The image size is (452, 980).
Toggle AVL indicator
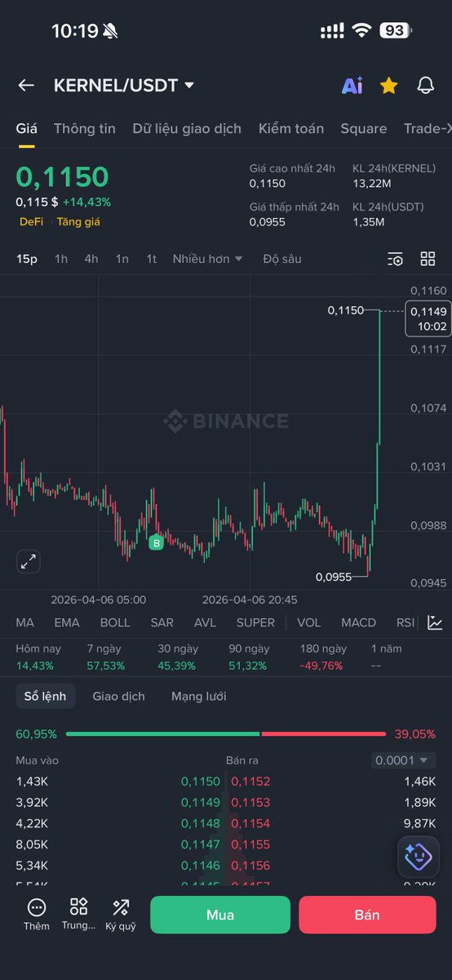(x=206, y=622)
